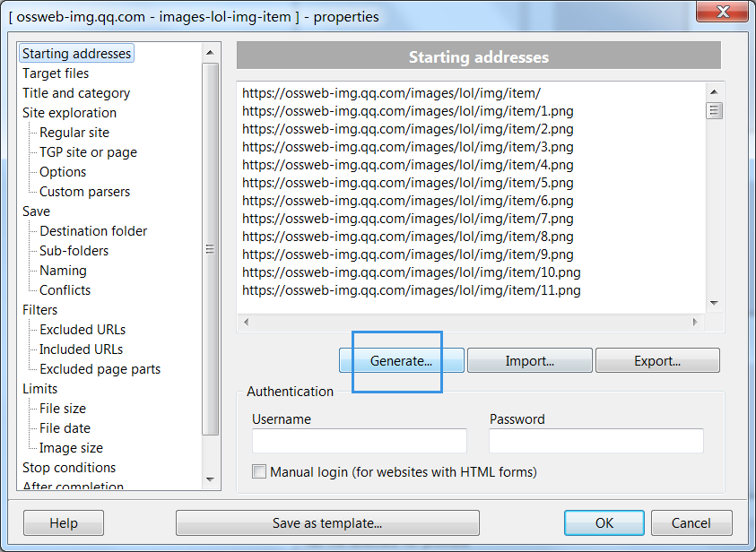Click address list scroll right arrow
The image size is (756, 552).
(x=695, y=322)
